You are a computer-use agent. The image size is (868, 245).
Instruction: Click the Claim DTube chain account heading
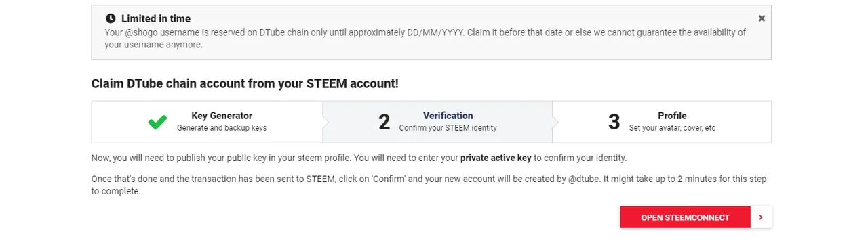(x=245, y=84)
